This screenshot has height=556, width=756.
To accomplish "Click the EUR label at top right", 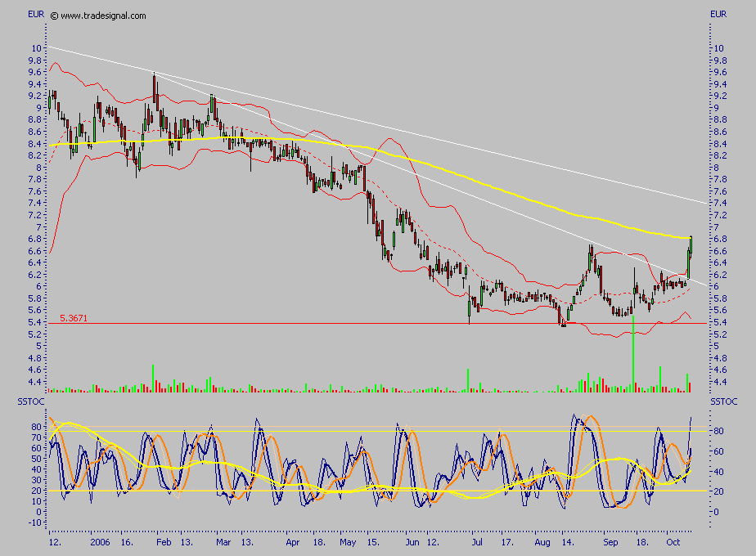I will point(718,15).
